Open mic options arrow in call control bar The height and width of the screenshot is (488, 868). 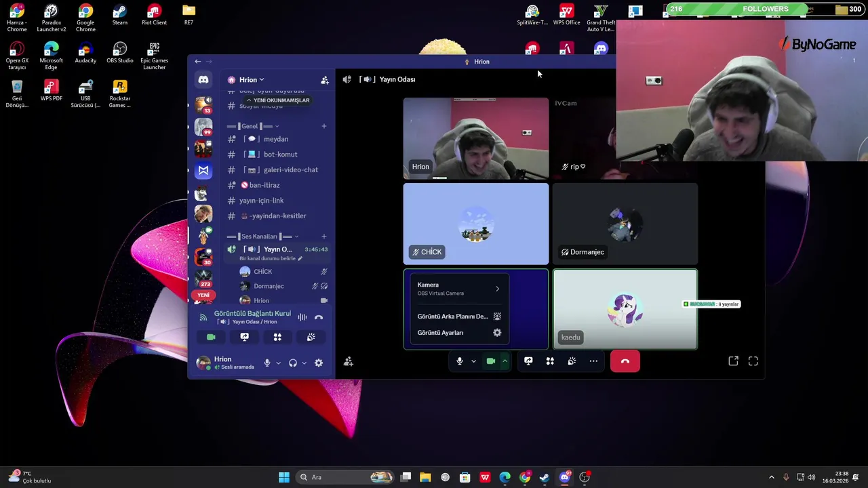(x=473, y=361)
